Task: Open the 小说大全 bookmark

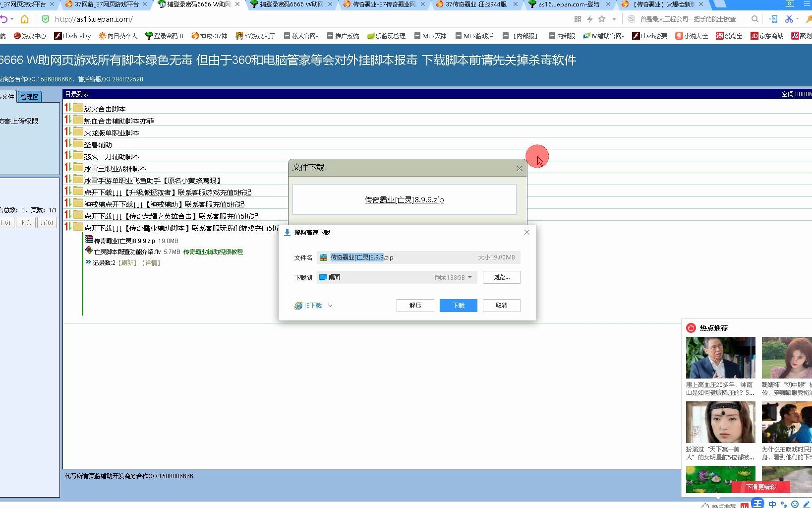Action: pyautogui.click(x=692, y=36)
